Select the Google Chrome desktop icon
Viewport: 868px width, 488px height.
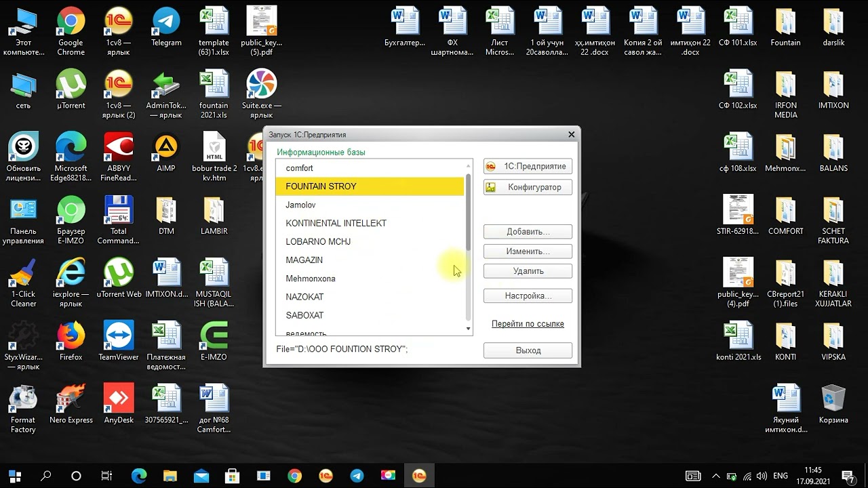tap(71, 32)
